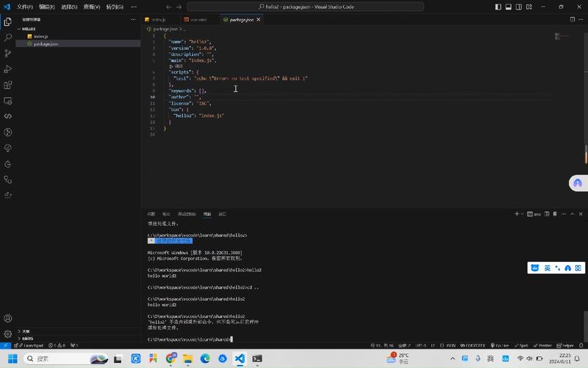This screenshot has height=368, width=588.
Task: Open notifications bell in status bar
Action: click(581, 345)
